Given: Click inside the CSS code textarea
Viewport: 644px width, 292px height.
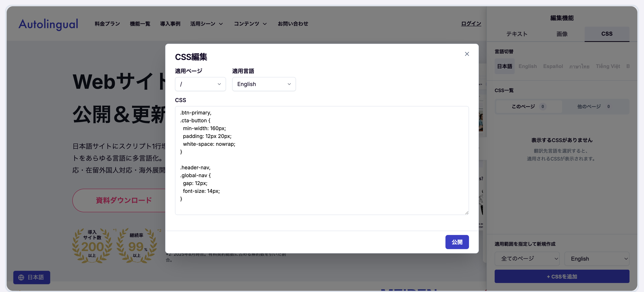Looking at the screenshot, I should click(x=322, y=160).
